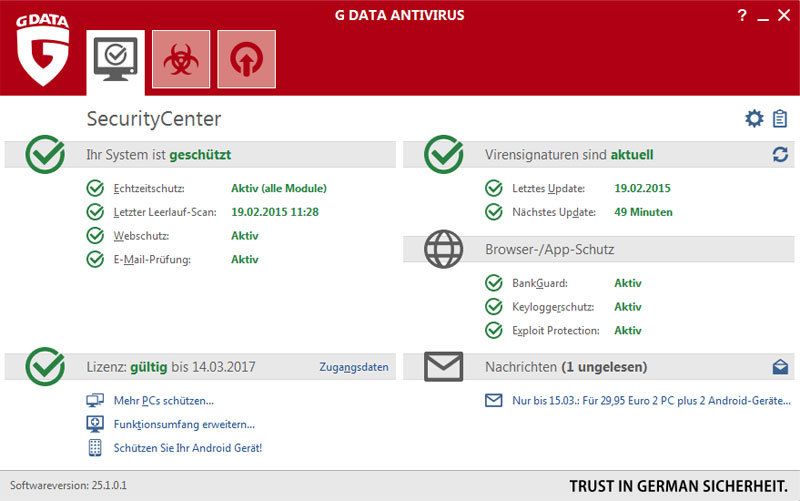The height and width of the screenshot is (501, 800).
Task: Open the Zugangsdaten link
Action: pos(354,367)
